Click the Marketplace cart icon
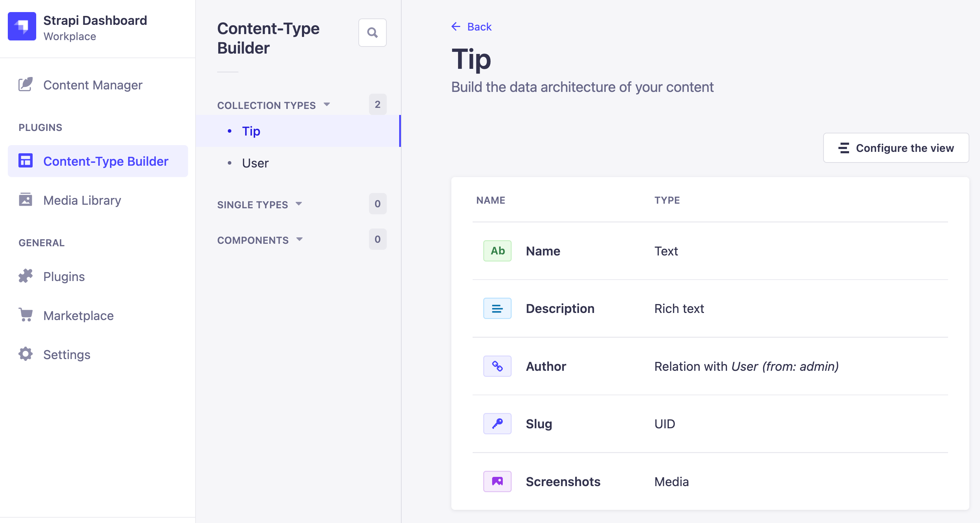 (x=26, y=315)
